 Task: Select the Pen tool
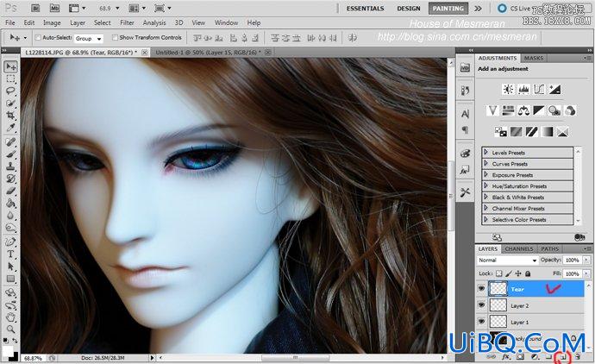[x=10, y=242]
